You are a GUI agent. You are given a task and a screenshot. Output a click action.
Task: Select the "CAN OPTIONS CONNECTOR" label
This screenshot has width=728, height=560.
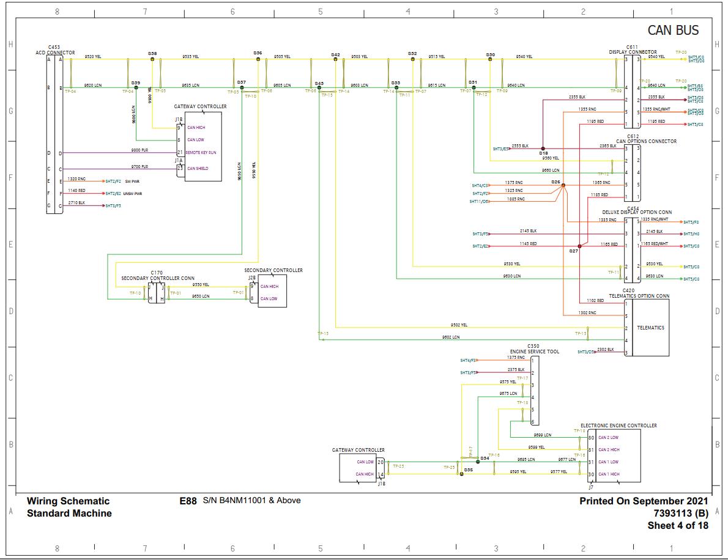(x=646, y=141)
